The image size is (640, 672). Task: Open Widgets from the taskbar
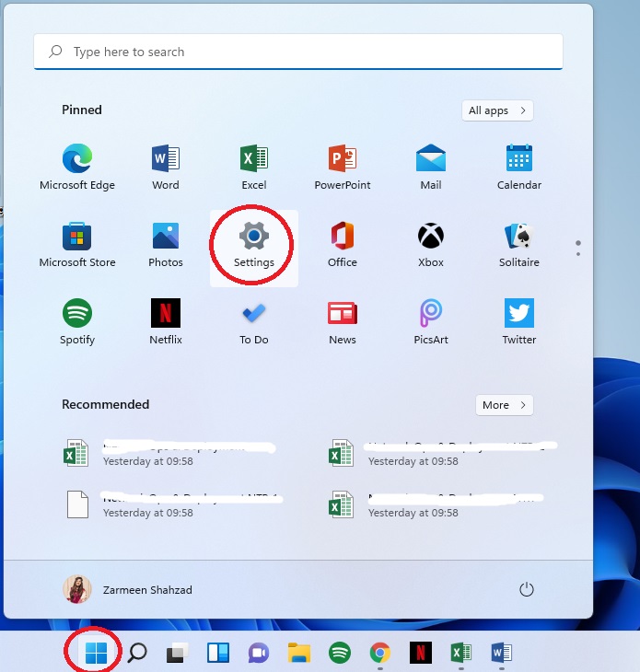[x=218, y=653]
